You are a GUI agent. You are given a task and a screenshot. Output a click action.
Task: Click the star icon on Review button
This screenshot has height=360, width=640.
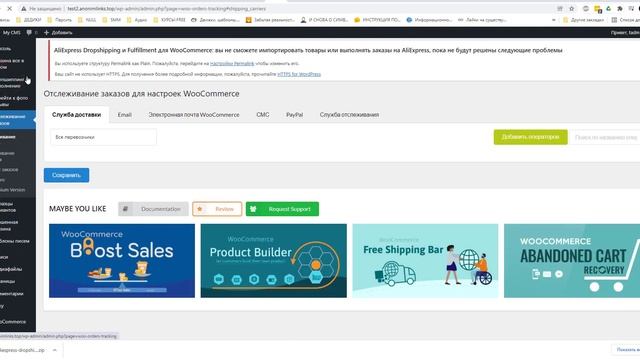tap(200, 209)
